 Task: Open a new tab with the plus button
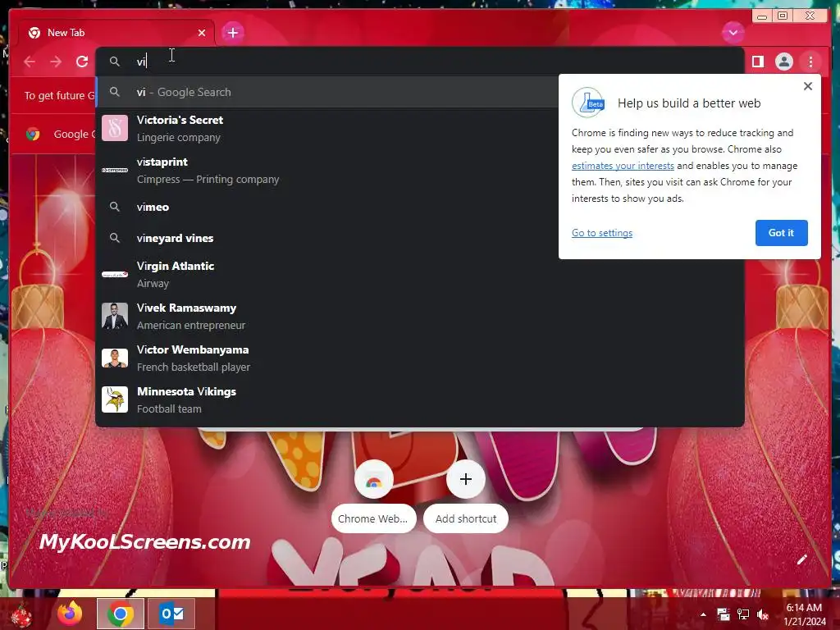click(x=233, y=33)
